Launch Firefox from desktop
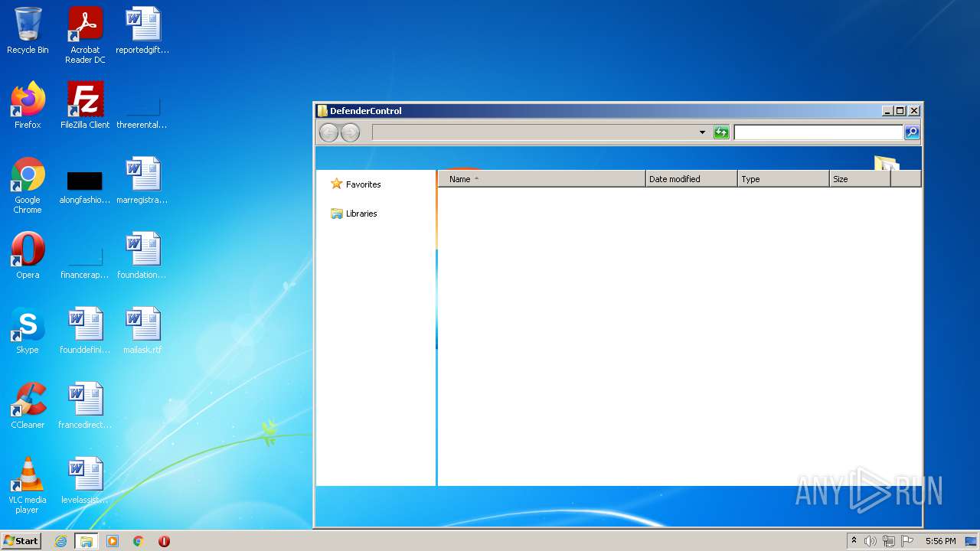The width and height of the screenshot is (980, 551). pyautogui.click(x=28, y=106)
